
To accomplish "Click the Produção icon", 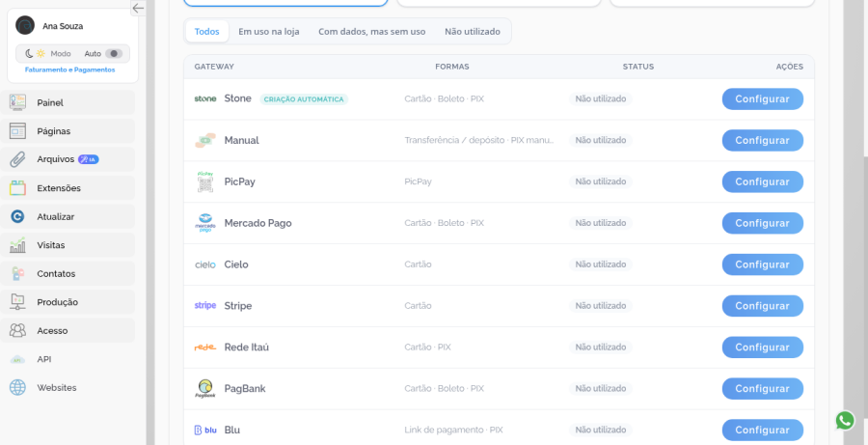I will (x=17, y=302).
